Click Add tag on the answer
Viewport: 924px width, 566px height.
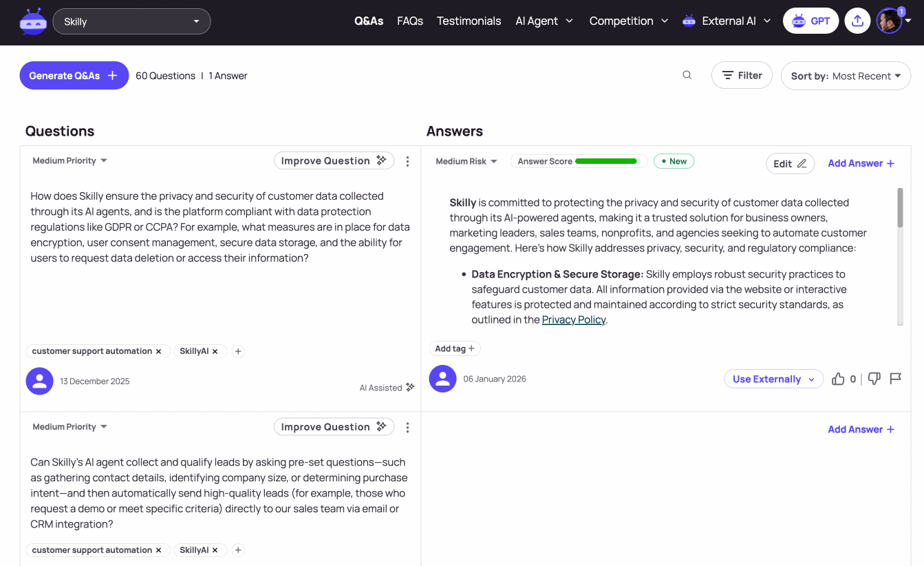pyautogui.click(x=455, y=348)
